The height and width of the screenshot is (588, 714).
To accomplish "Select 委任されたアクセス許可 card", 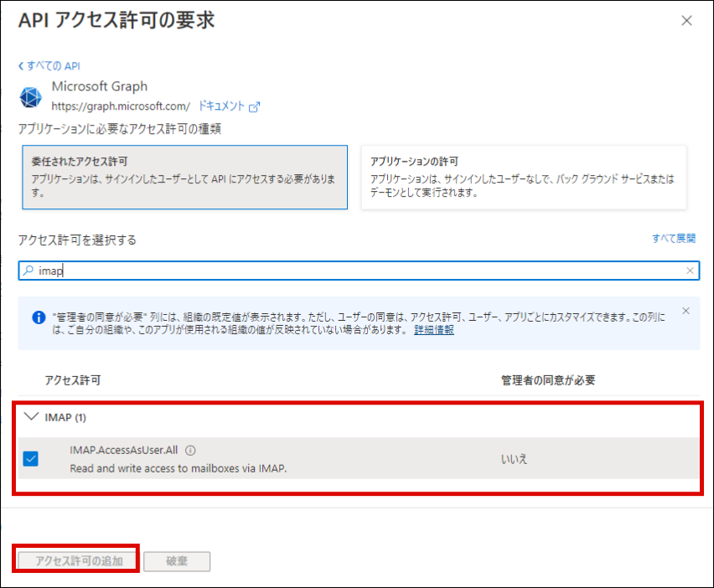I will click(x=185, y=177).
